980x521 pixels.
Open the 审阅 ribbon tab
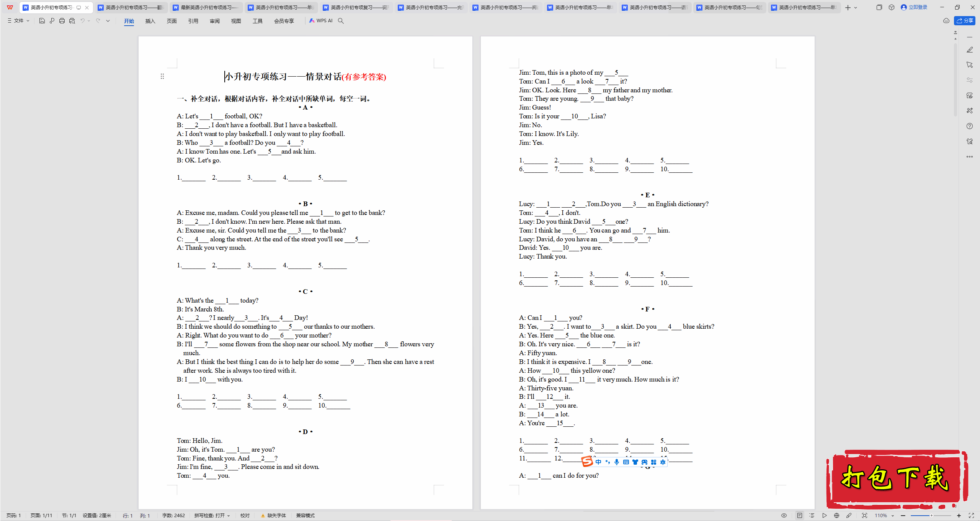click(x=215, y=21)
